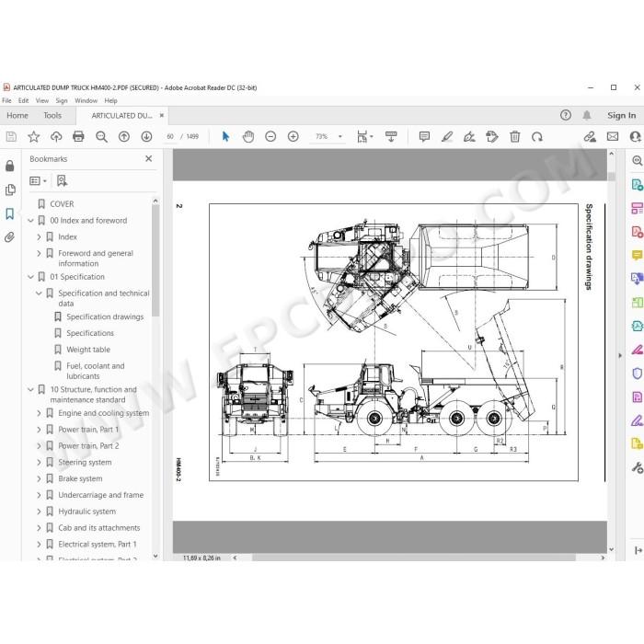The width and height of the screenshot is (644, 644).
Task: Open Export PDF tool in right pane
Action: [637, 185]
